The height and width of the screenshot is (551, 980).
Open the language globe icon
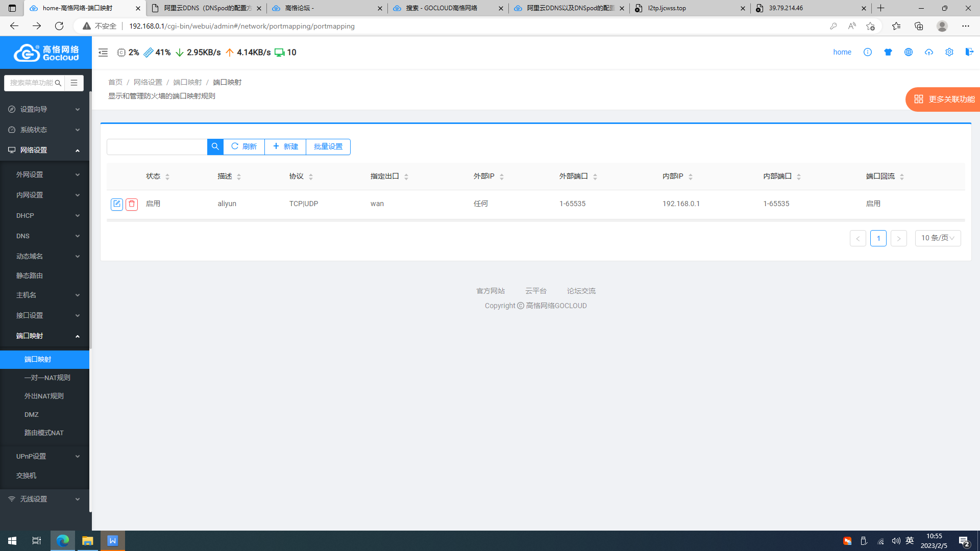tap(909, 52)
